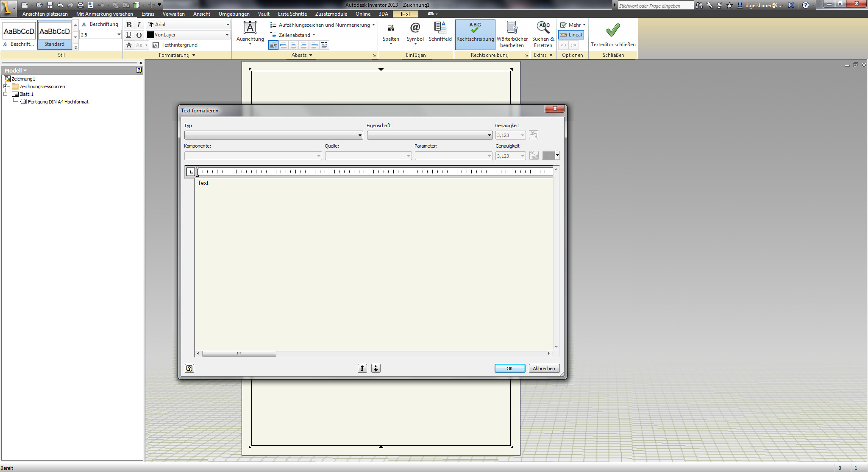This screenshot has height=472, width=868.
Task: Open the Verwalten ribbon tab
Action: 174,14
